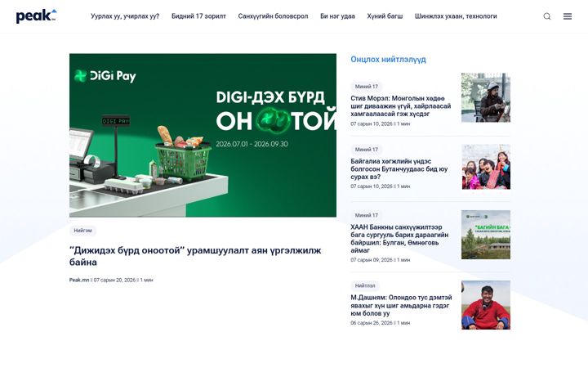Click 'Миний 17' tag above Стив Морэл article
The image size is (588, 368).
367,87
